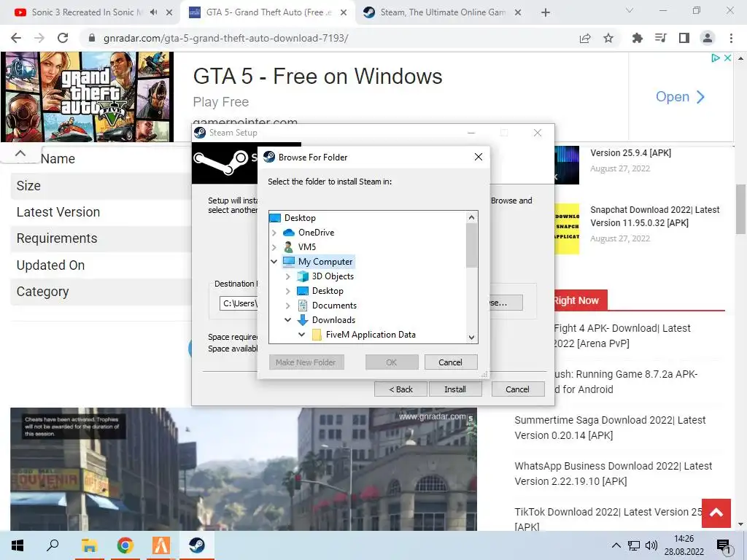Open WhatsApp Business Download 2022 link
Screen dimensions: 747x560
pos(613,474)
